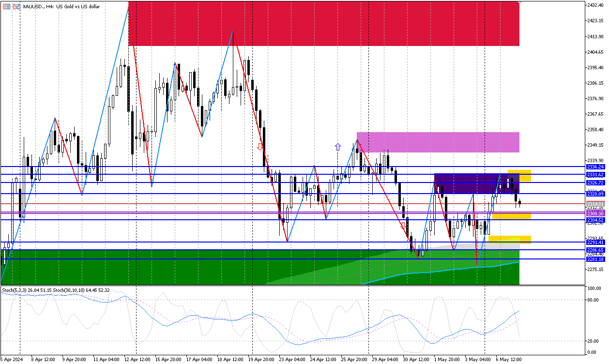Click the 18 Apr 12:00 time label
Viewport: 609px width, 364px height.
pyautogui.click(x=230, y=360)
